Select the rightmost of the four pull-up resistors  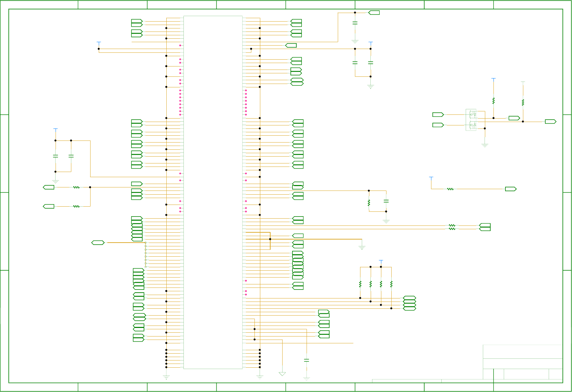click(391, 284)
